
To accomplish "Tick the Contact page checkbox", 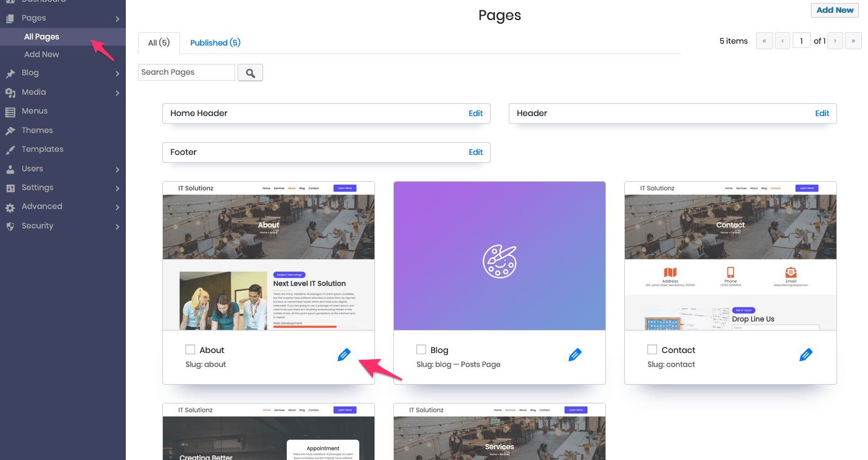I will click(652, 349).
